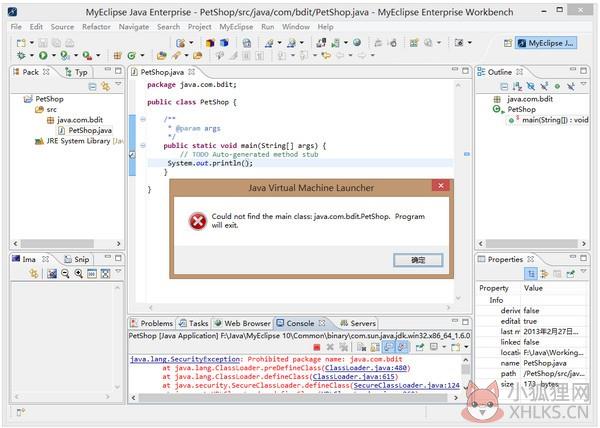
Task: Toggle Show Console on Standard Error
Action: [402, 347]
